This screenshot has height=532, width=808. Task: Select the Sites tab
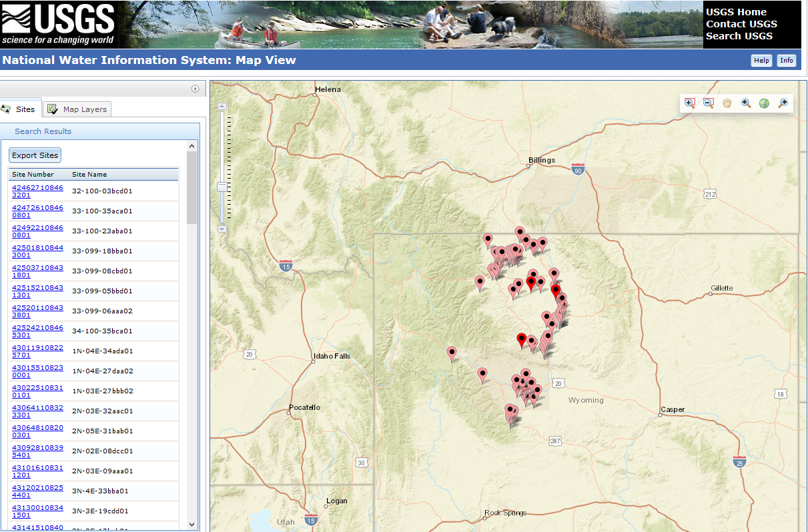[x=25, y=108]
